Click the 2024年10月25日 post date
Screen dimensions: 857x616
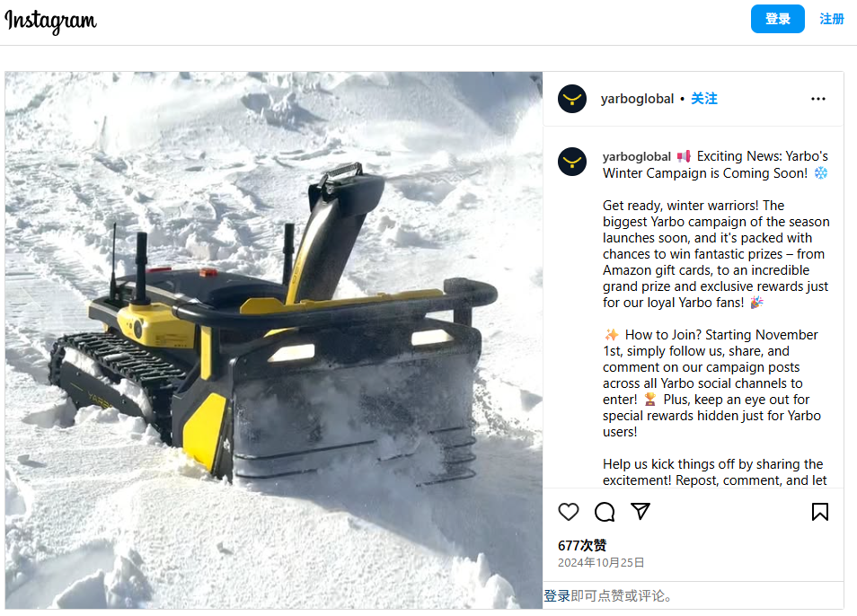(601, 562)
